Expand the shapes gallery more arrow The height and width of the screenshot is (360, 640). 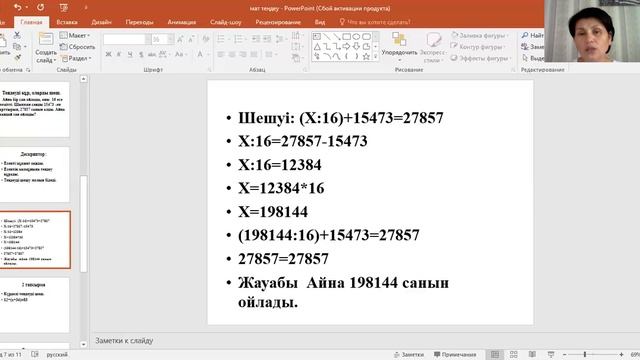(376, 57)
